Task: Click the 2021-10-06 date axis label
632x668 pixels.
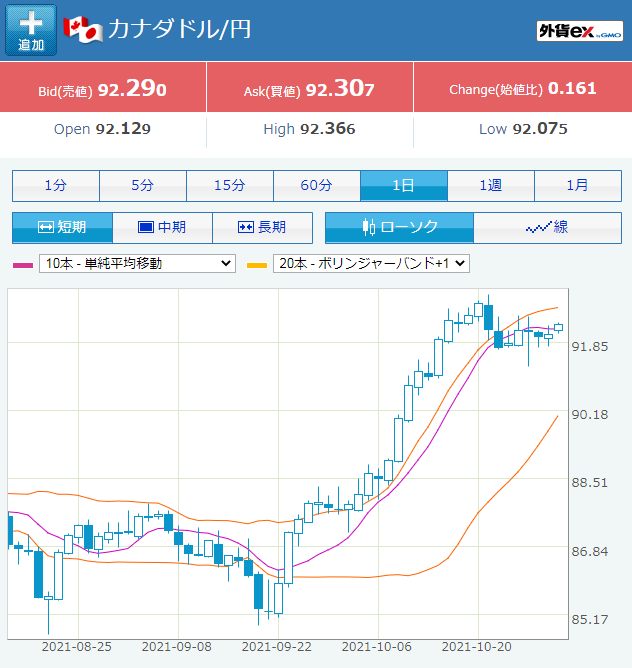Action: (377, 647)
